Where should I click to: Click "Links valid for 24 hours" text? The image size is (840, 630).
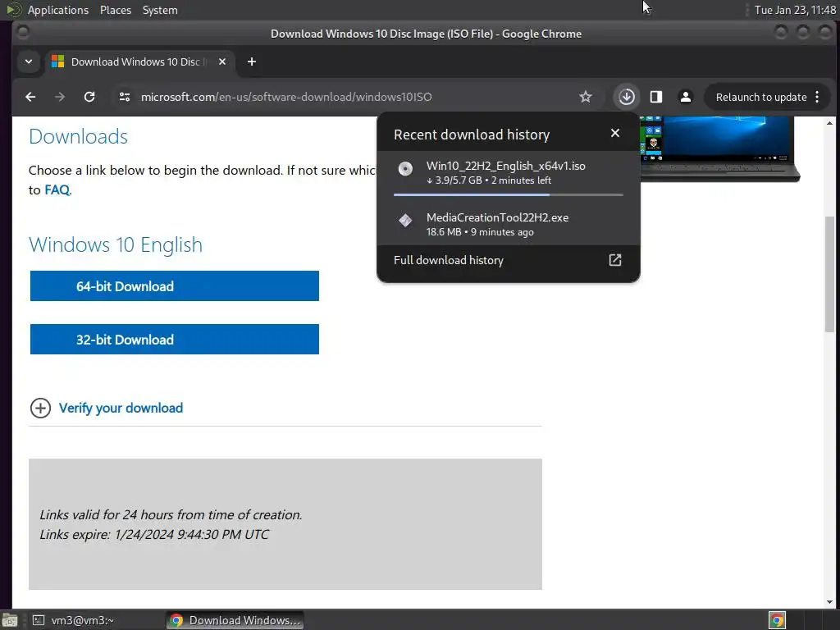pyautogui.click(x=171, y=515)
